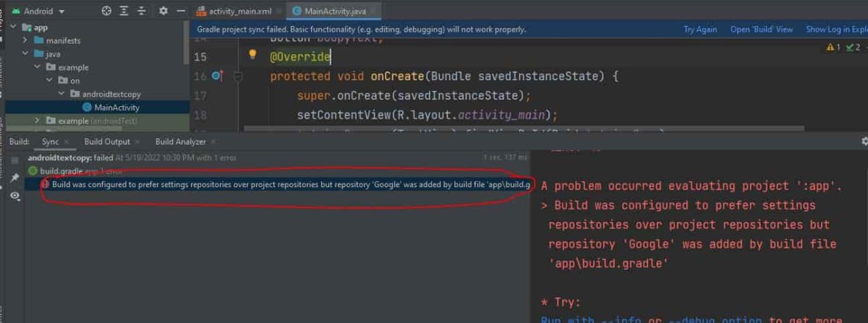Close the Build Output tab

(137, 142)
